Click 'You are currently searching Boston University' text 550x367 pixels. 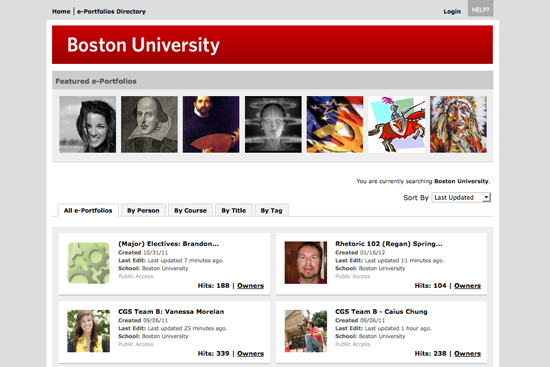423,181
